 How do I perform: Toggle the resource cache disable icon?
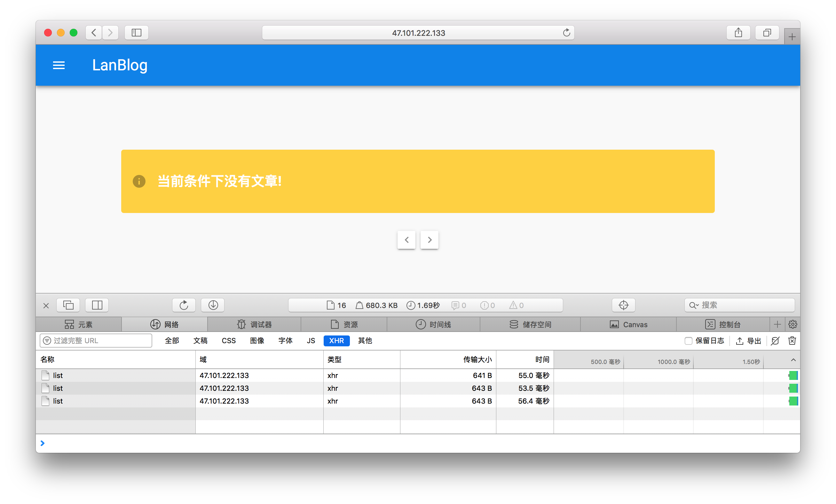775,341
